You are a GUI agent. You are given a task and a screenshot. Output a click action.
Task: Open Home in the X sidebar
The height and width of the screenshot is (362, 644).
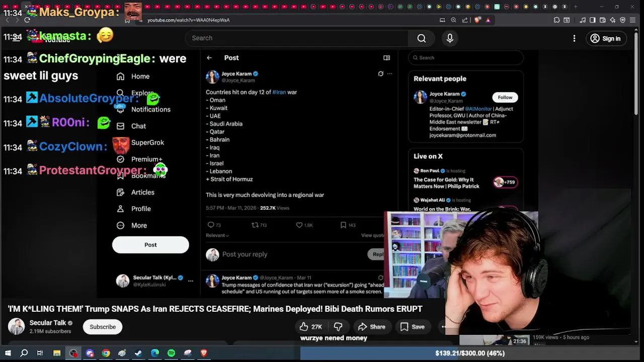tap(133, 76)
